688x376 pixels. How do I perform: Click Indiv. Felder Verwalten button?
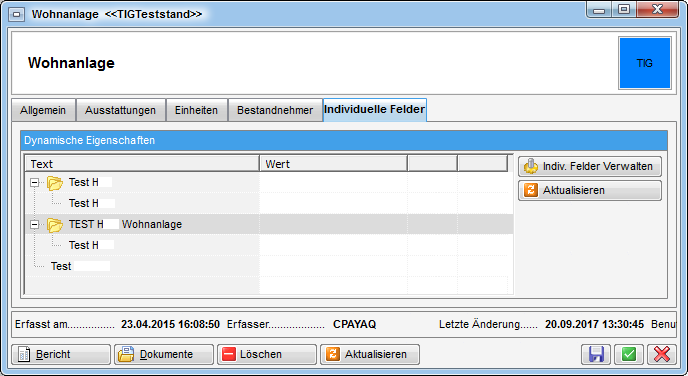(590, 166)
